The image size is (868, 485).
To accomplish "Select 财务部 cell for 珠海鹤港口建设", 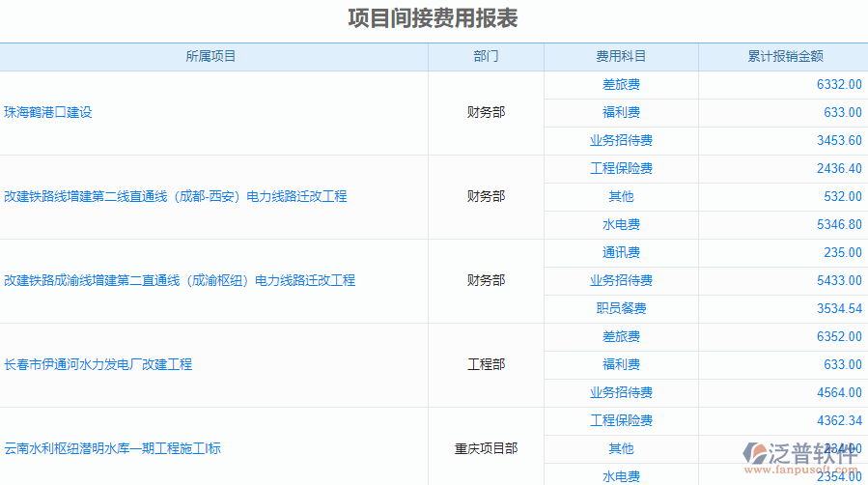I will pos(486,112).
